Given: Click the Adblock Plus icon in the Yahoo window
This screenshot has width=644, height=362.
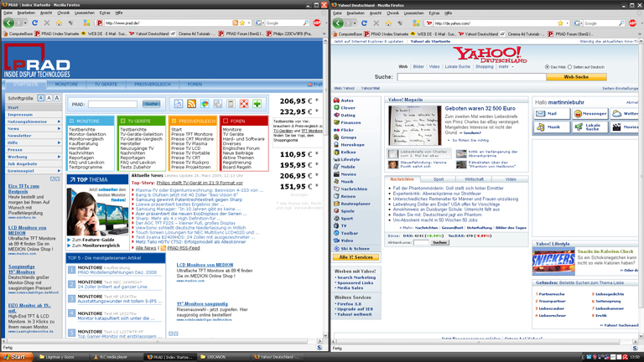Looking at the screenshot, I should (632, 23).
